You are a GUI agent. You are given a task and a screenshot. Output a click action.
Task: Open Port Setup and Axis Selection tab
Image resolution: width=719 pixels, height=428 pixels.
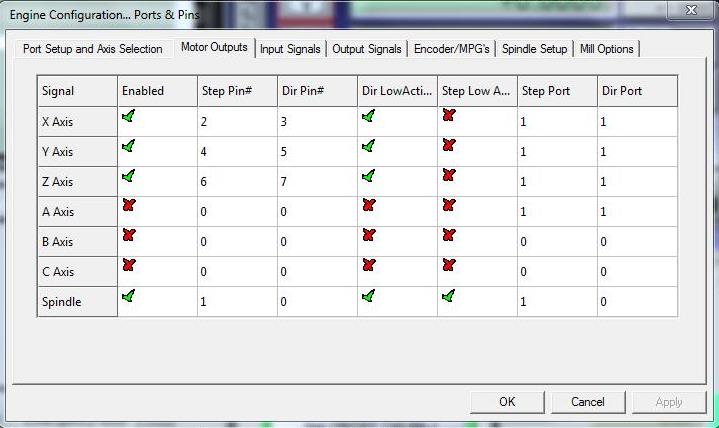click(x=92, y=49)
